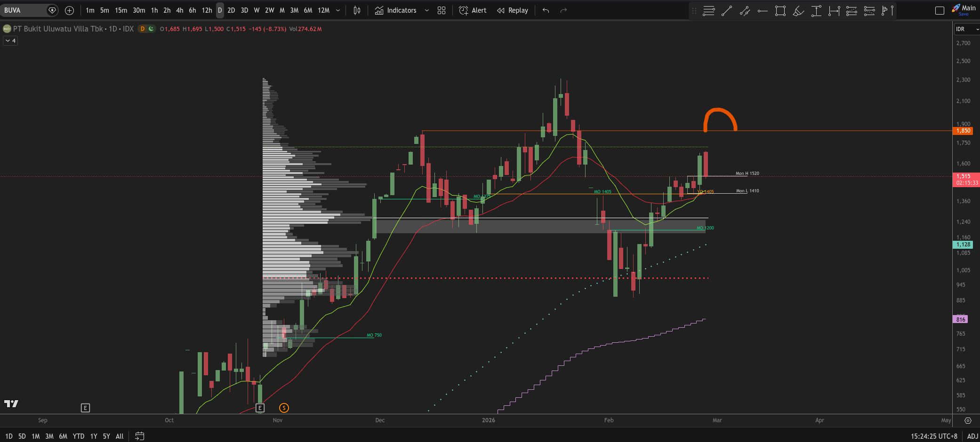Switch to the 12M interval
The width and height of the screenshot is (980, 442).
(x=323, y=10)
